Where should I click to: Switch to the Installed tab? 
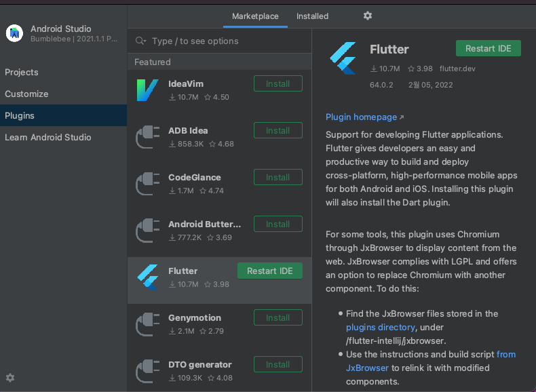[x=312, y=16]
